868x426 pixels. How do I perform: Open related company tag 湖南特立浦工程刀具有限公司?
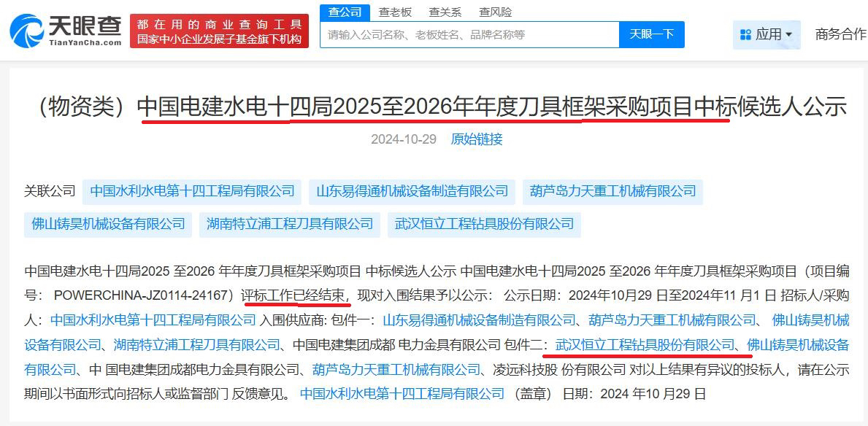tap(290, 225)
